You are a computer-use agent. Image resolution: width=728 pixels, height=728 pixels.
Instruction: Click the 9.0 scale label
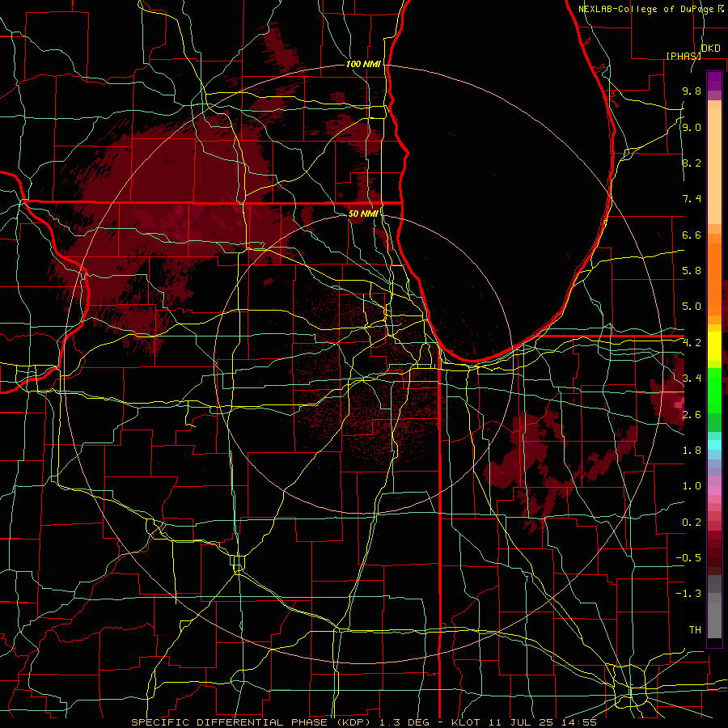(692, 127)
